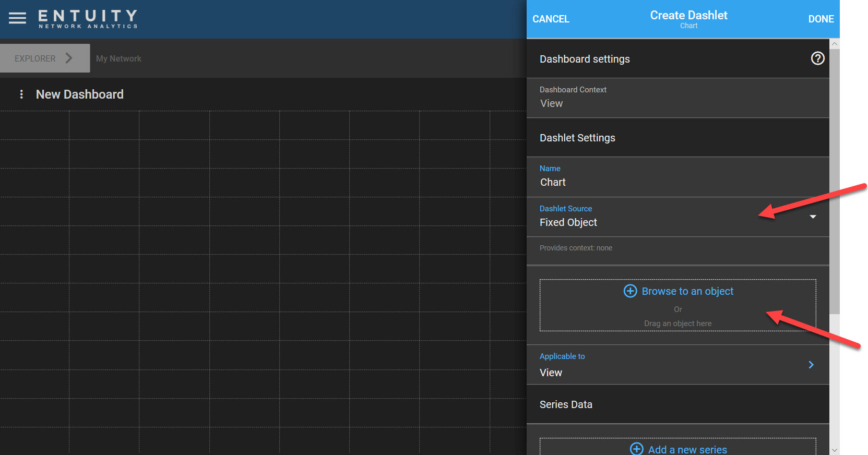Open the dashboard settings help icon
The height and width of the screenshot is (455, 868).
[817, 58]
